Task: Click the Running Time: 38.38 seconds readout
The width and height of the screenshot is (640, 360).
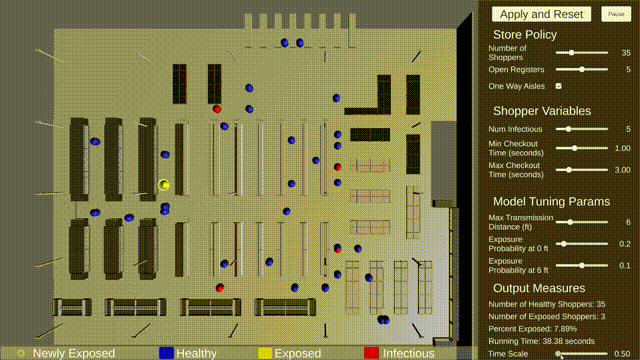Action: tap(541, 341)
